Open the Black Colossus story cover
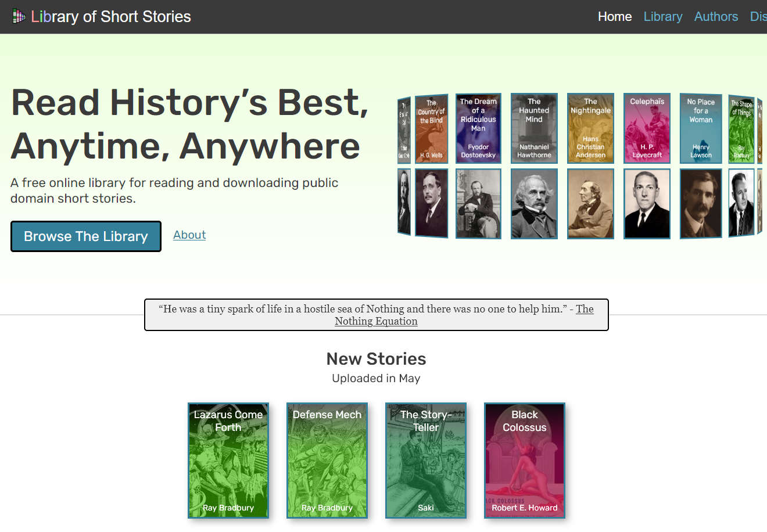The height and width of the screenshot is (532, 767). point(525,461)
